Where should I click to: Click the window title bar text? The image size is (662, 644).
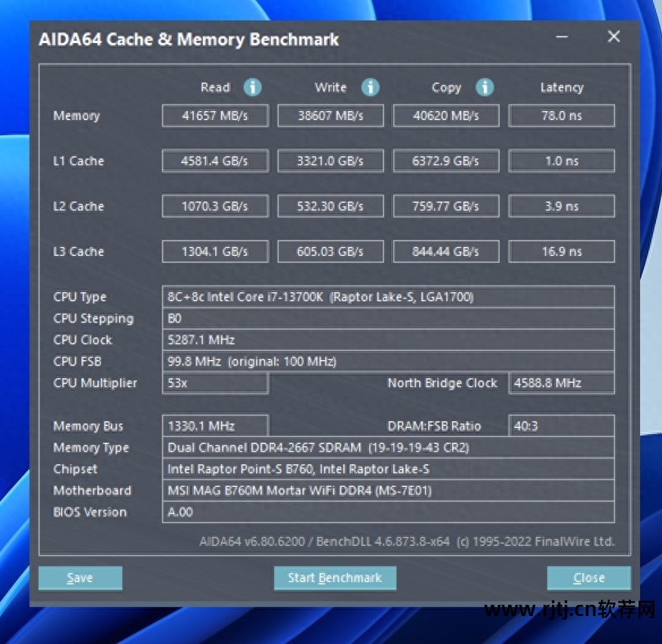tap(189, 39)
